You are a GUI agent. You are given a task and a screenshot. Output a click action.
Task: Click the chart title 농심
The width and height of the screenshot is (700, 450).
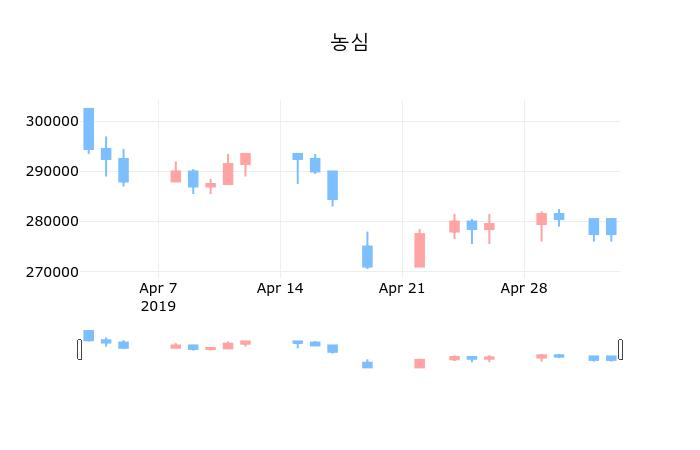[x=350, y=42]
